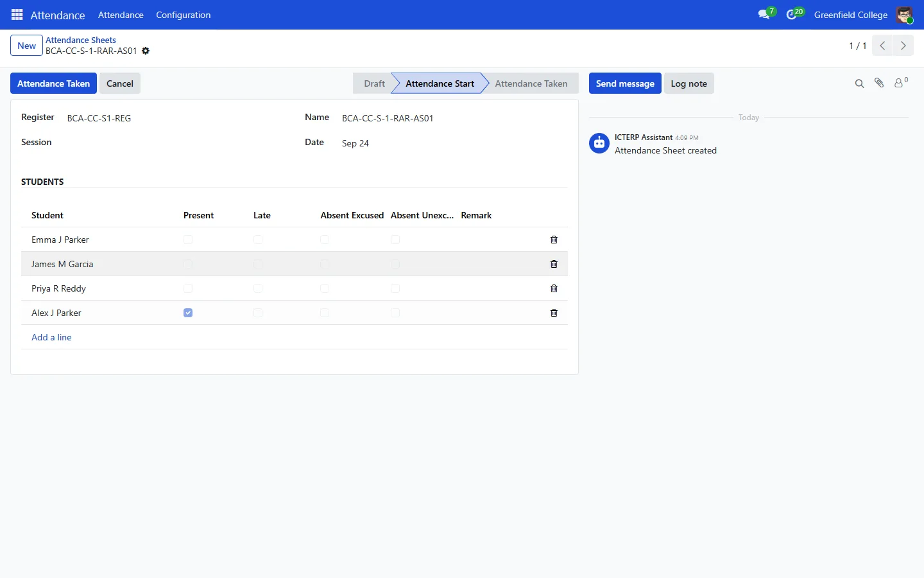Open the activities clock icon
The width and height of the screenshot is (924, 578).
pos(791,14)
